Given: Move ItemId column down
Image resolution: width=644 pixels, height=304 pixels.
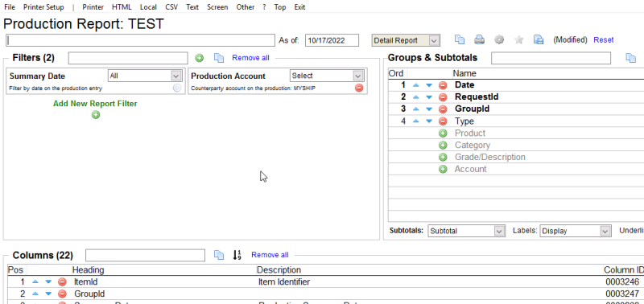Looking at the screenshot, I should point(48,281).
